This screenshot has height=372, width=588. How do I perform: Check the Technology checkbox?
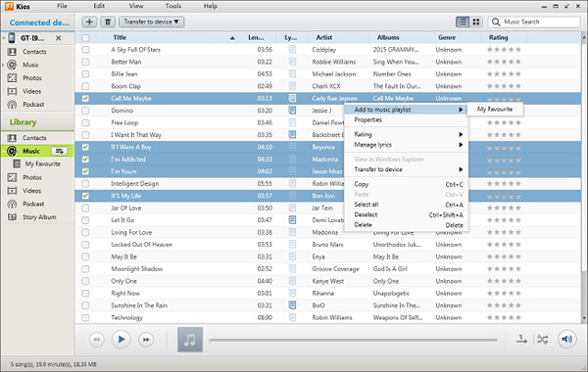(x=85, y=318)
